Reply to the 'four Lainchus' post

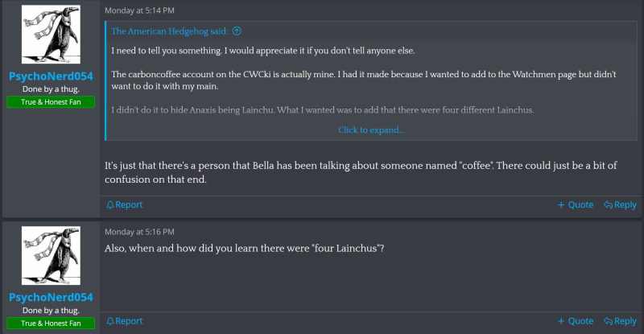(x=620, y=321)
